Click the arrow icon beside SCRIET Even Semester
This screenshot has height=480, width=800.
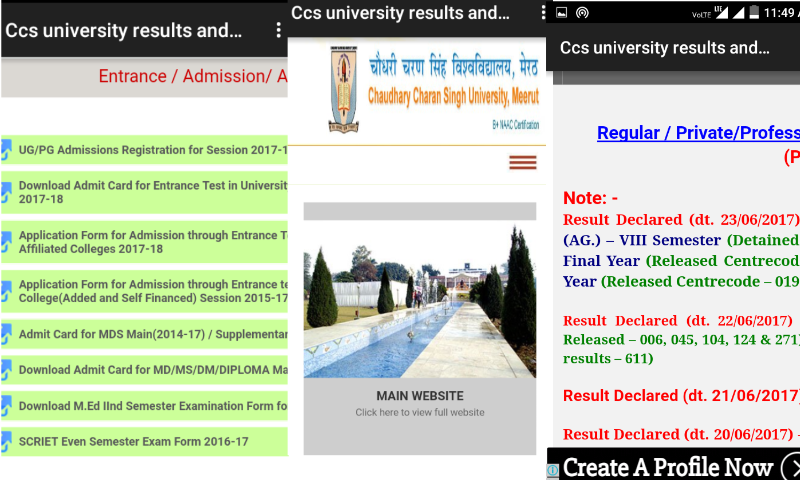pos(6,442)
